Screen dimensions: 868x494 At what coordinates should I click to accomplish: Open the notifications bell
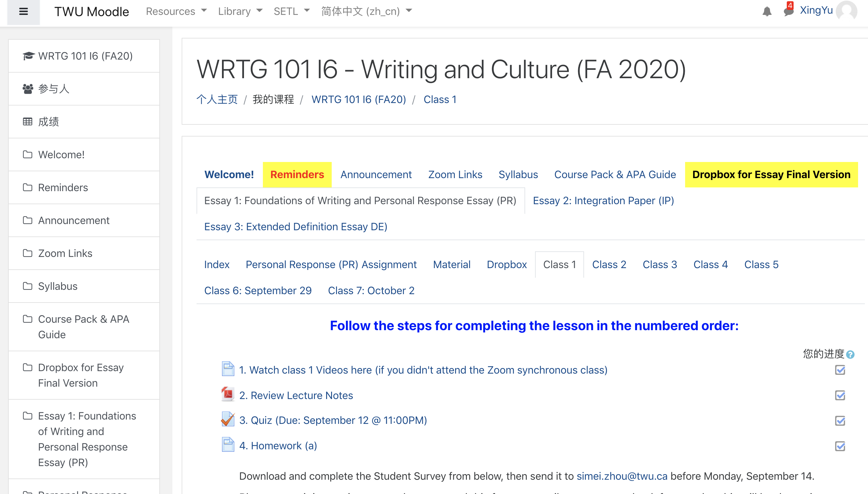pos(767,11)
